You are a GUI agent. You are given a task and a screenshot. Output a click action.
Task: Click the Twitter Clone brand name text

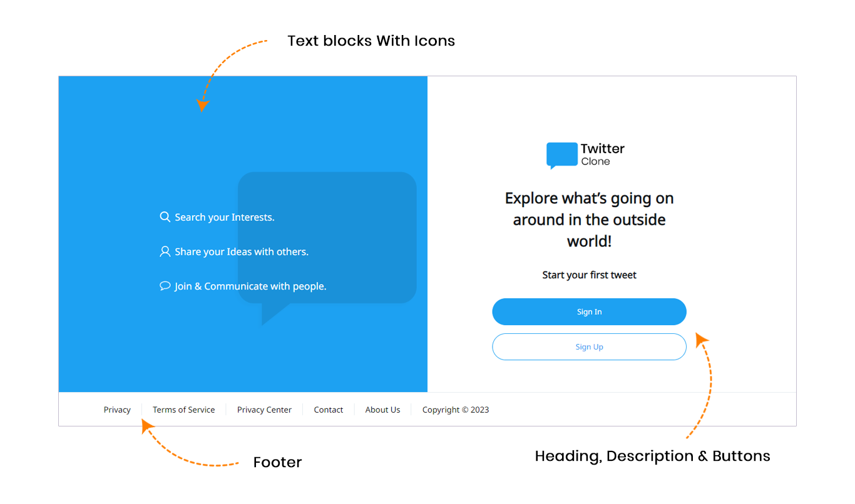coord(602,154)
